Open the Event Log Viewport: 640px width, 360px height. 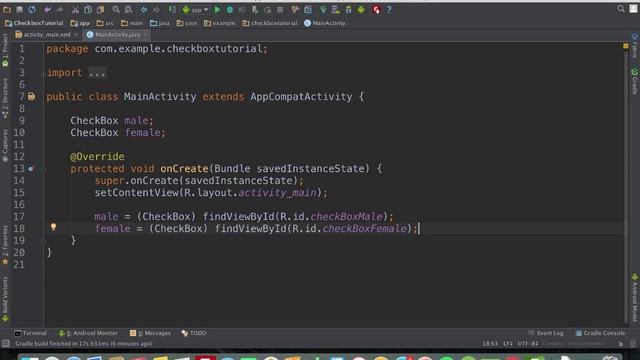546,333
